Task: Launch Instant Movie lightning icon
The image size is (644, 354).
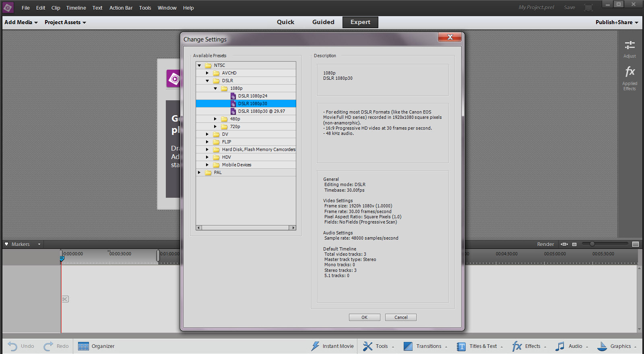Action: pos(315,346)
